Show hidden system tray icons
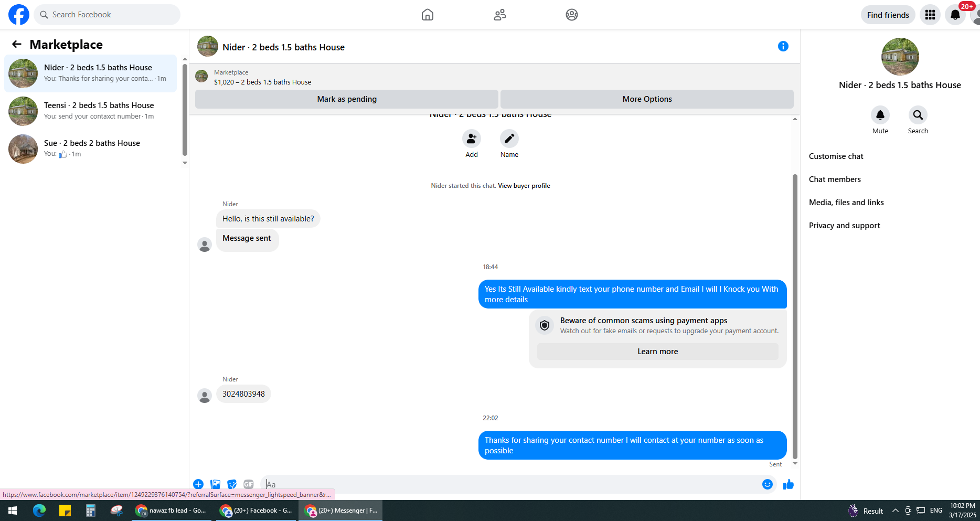The height and width of the screenshot is (521, 980). pyautogui.click(x=896, y=511)
